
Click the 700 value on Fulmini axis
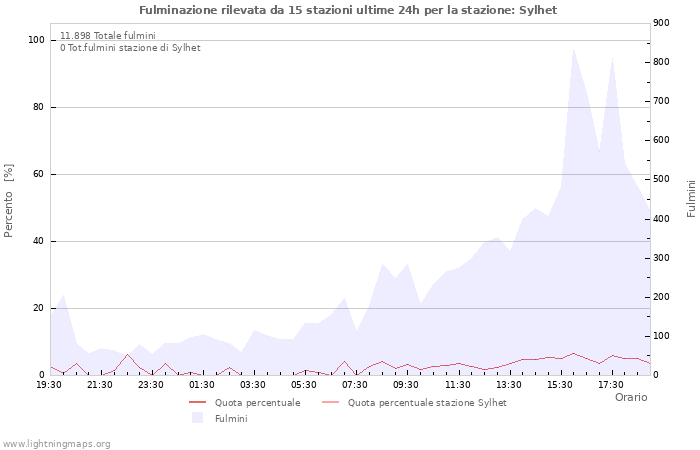661,101
